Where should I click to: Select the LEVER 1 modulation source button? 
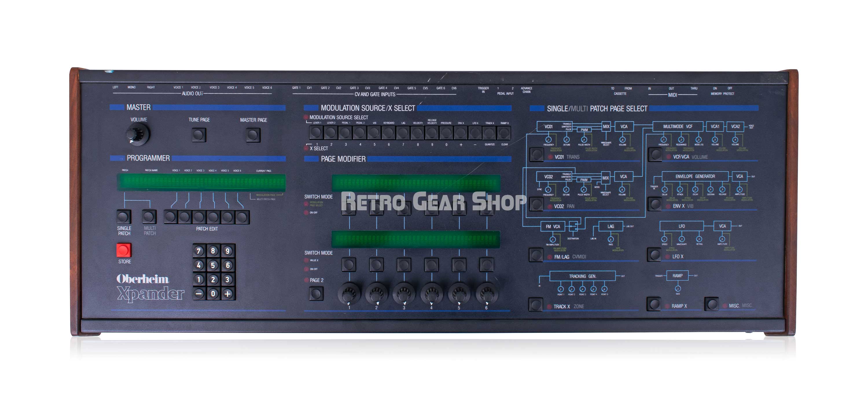click(317, 132)
